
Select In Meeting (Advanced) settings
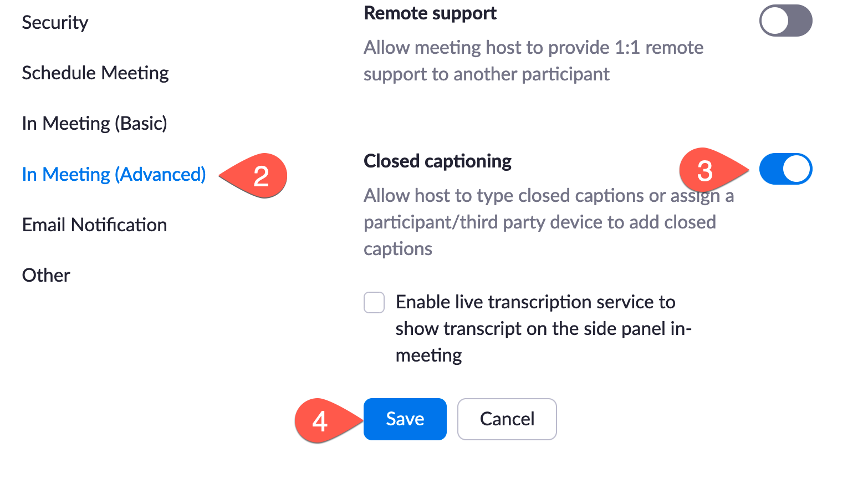click(113, 174)
